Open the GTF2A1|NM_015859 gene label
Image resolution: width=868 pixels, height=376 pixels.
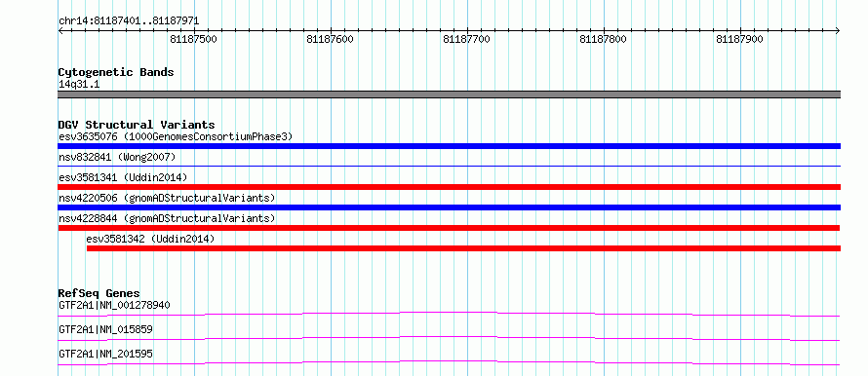pos(105,329)
